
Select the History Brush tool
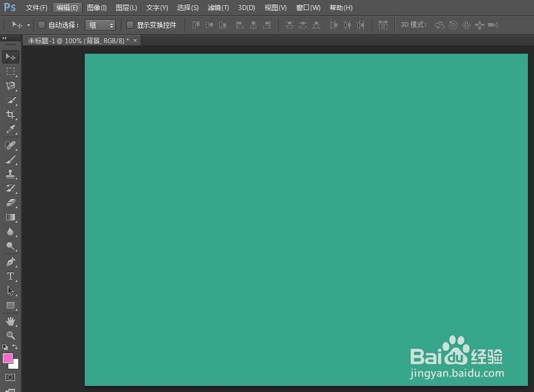coord(11,188)
